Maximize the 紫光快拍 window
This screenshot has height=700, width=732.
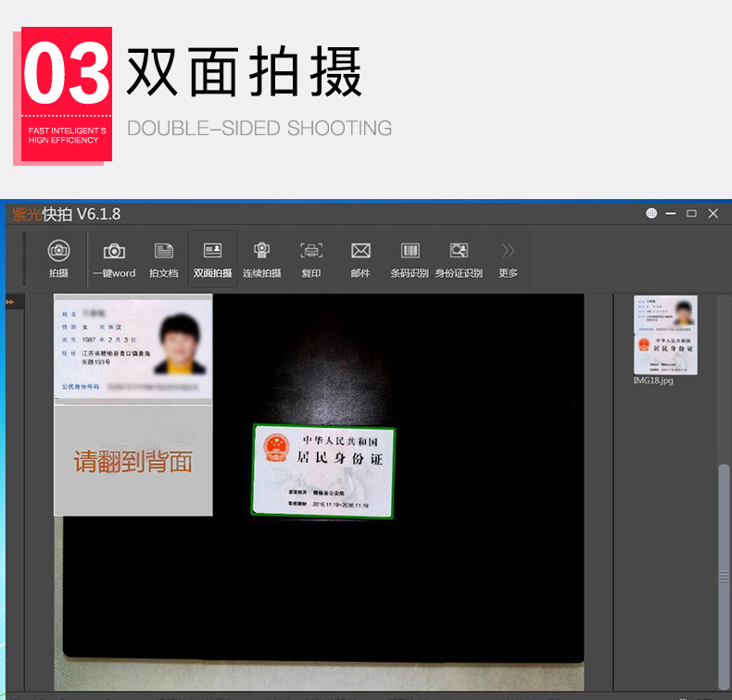(x=691, y=214)
